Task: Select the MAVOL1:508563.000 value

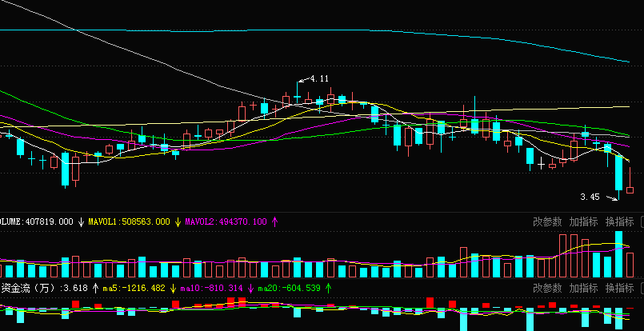Action: click(x=129, y=222)
